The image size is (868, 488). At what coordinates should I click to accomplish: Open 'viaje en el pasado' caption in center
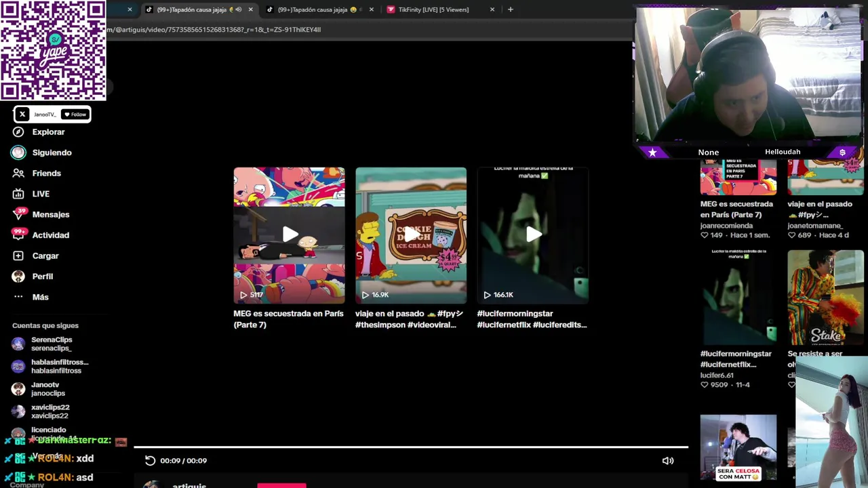coord(410,319)
